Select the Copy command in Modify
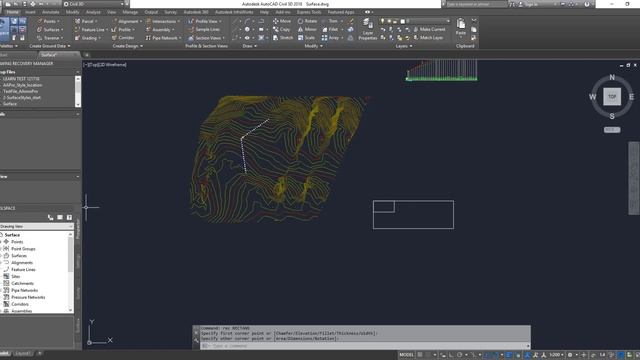640x360 pixels. point(281,30)
